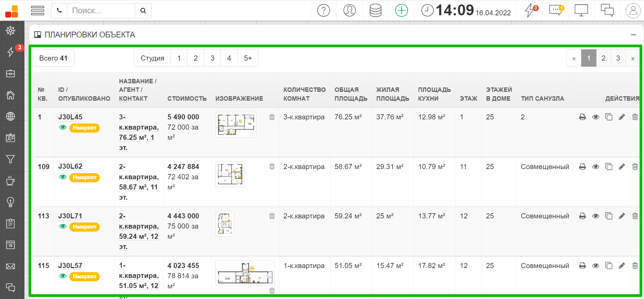The height and width of the screenshot is (299, 644).
Task: Open the J30L45 listing ID link
Action: [70, 117]
